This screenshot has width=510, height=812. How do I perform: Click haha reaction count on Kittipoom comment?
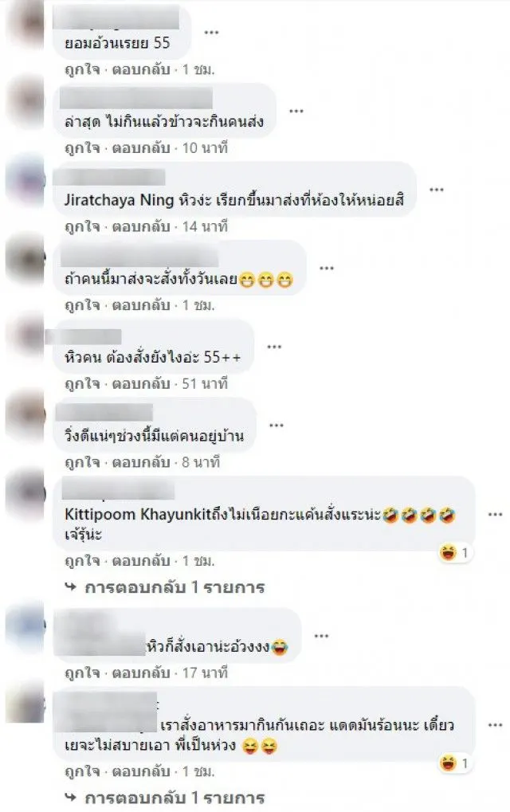pos(454,553)
